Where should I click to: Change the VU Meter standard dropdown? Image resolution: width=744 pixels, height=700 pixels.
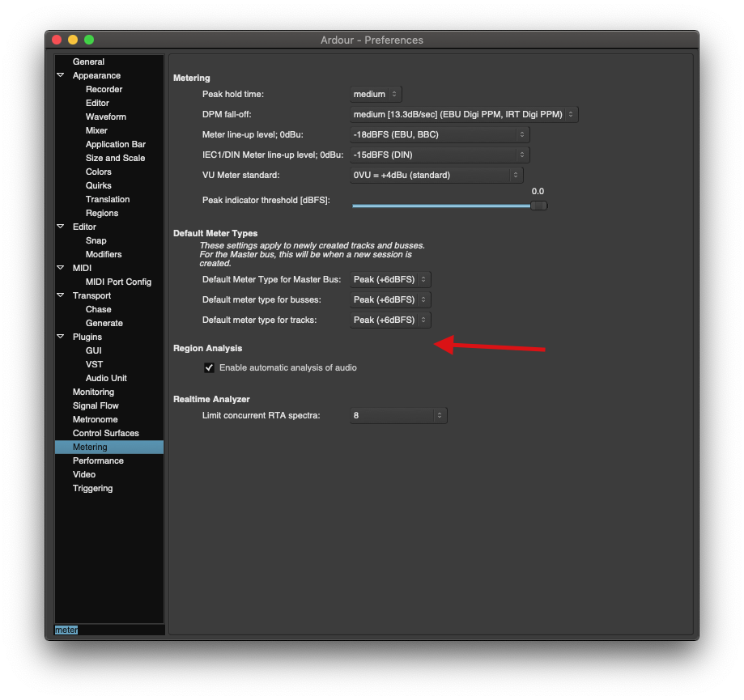[436, 175]
